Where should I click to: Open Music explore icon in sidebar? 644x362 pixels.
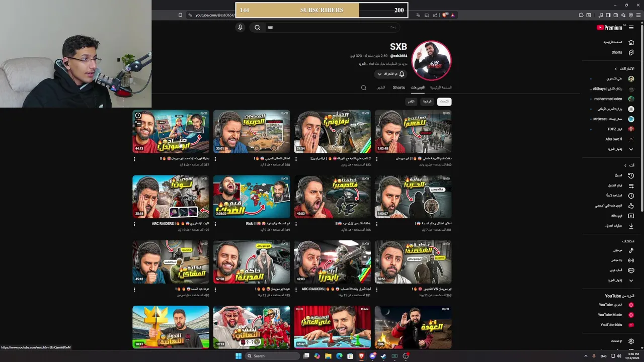tap(631, 250)
